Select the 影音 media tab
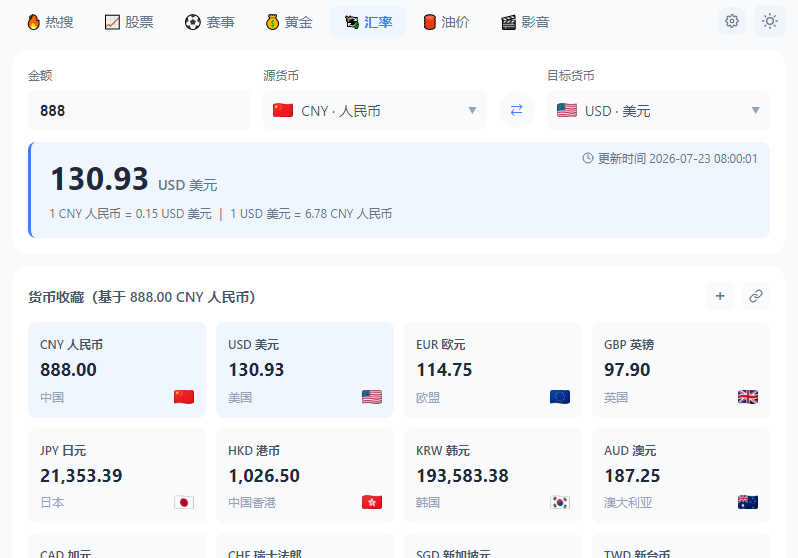798x558 pixels. click(525, 22)
